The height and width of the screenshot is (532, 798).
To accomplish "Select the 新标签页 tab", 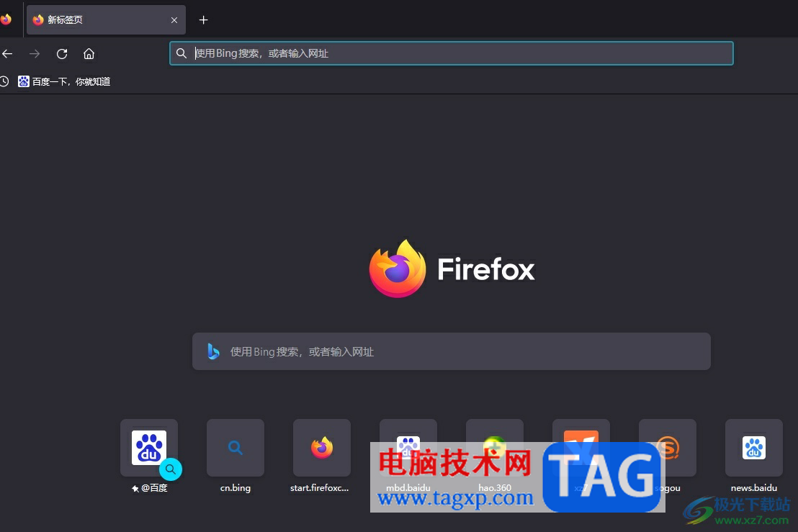I will pyautogui.click(x=106, y=20).
